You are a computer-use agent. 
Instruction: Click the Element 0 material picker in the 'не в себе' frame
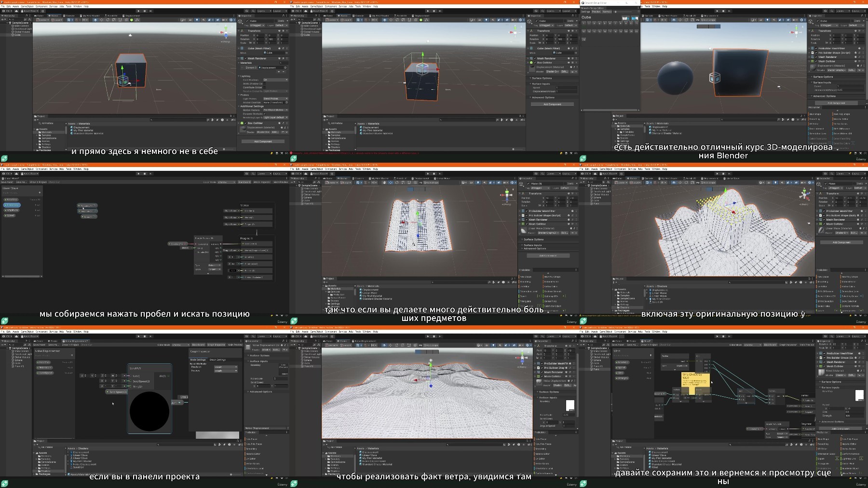(x=286, y=68)
